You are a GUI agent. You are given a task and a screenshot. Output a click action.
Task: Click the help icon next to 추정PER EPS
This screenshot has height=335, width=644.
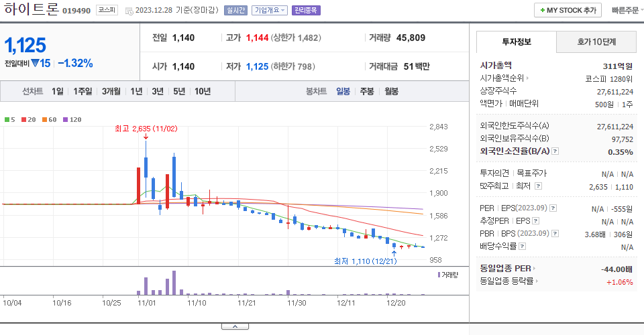[x=535, y=221]
